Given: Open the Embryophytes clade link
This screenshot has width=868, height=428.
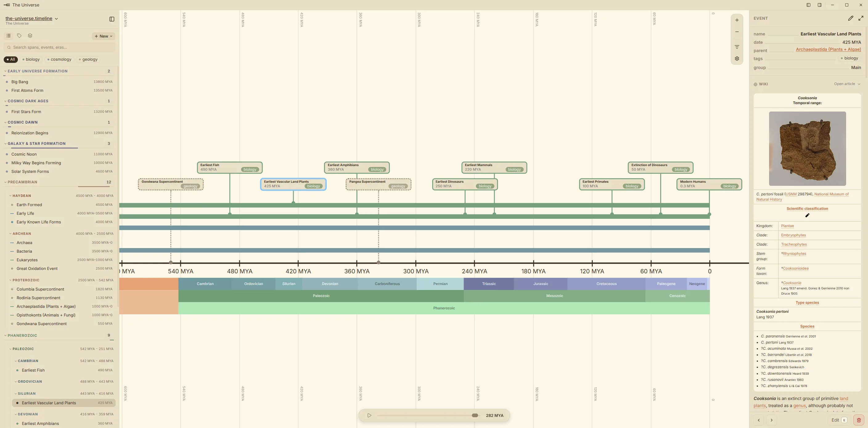Looking at the screenshot, I should [793, 235].
